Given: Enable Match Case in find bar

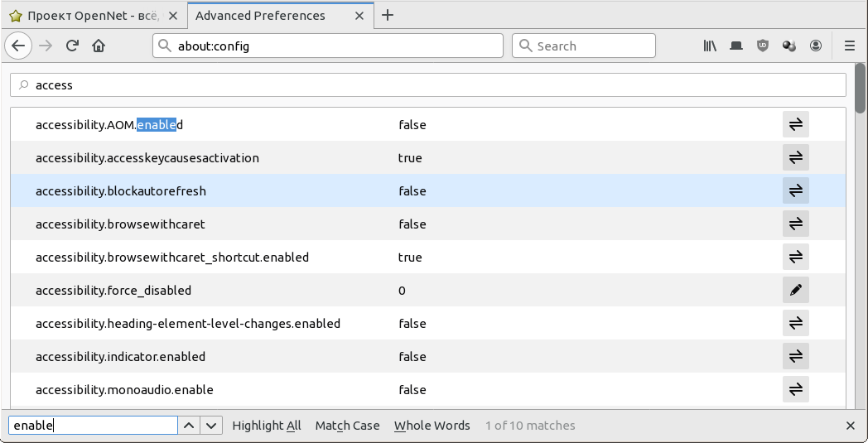Looking at the screenshot, I should coord(347,426).
